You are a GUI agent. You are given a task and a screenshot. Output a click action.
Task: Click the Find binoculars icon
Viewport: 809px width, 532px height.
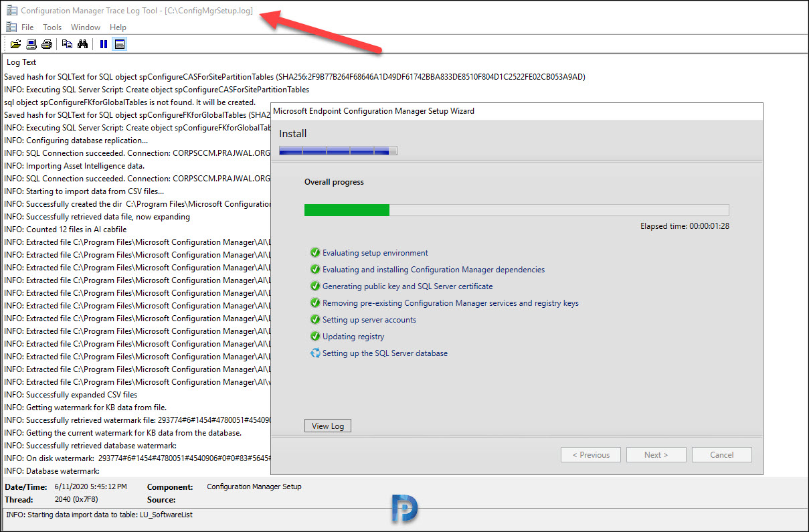click(x=83, y=44)
